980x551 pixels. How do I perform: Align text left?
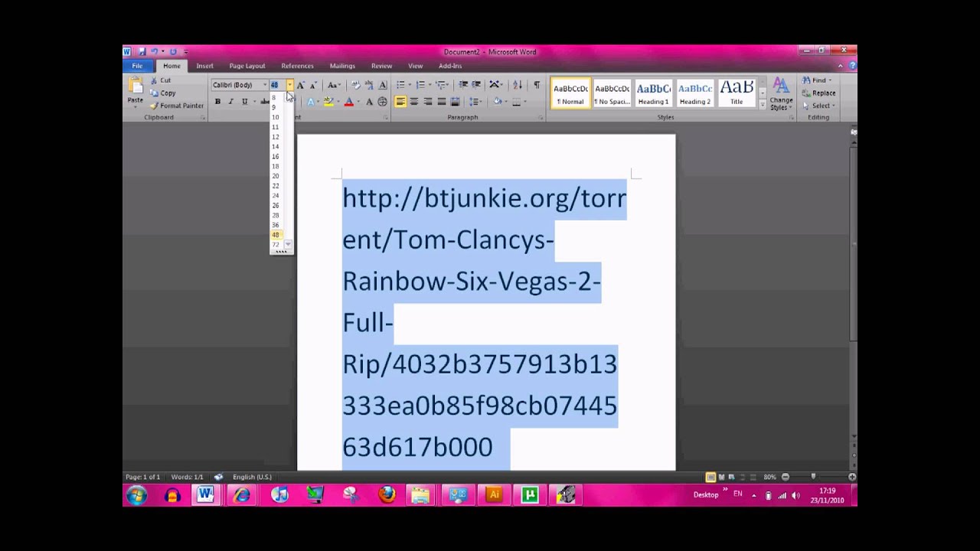[400, 102]
